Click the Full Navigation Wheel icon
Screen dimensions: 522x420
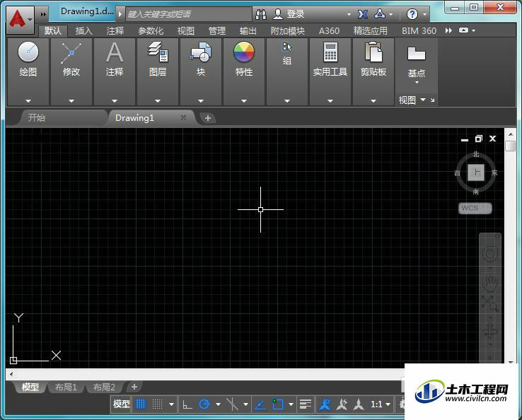click(490, 254)
